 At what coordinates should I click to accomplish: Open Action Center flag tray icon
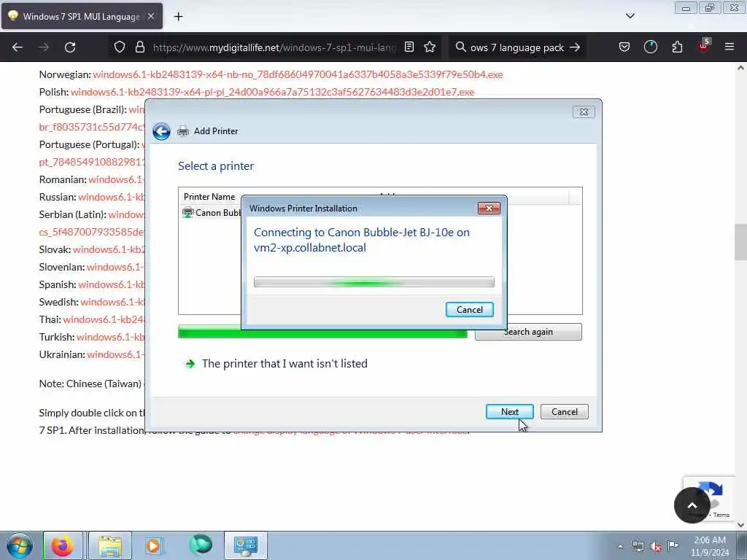click(x=673, y=545)
